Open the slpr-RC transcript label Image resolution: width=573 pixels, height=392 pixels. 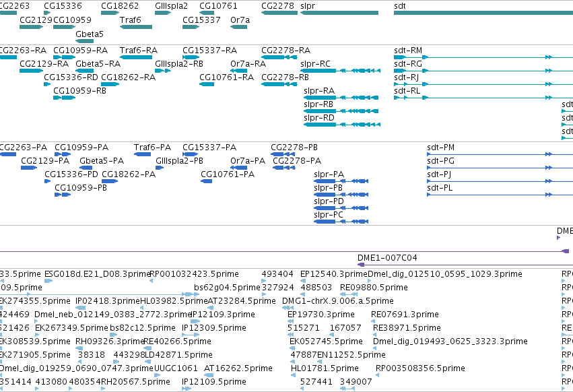coord(315,63)
